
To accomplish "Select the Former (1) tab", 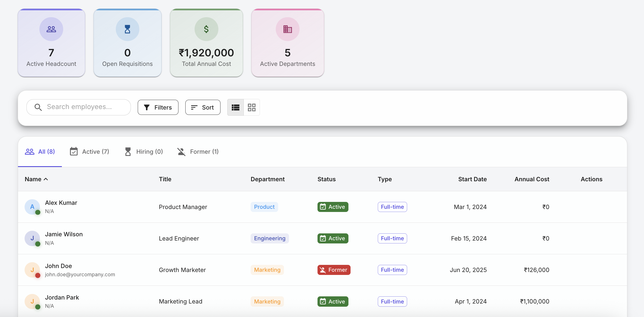I will click(198, 152).
